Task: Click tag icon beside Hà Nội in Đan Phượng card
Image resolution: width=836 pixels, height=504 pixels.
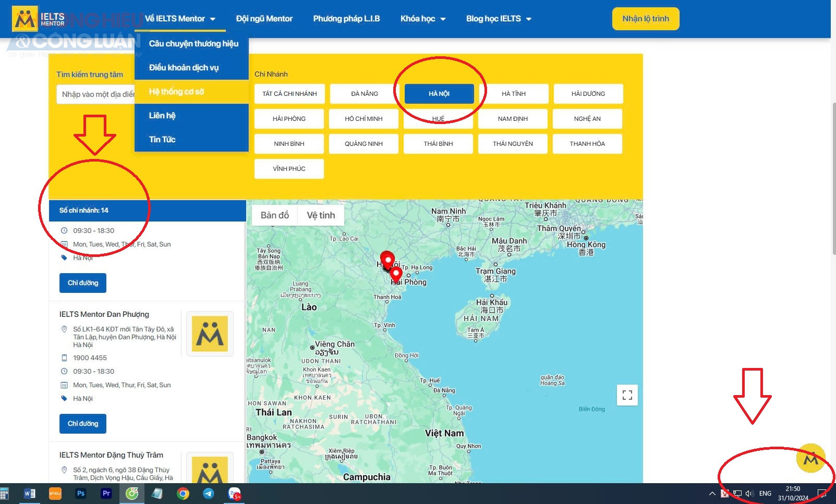Action: coord(64,399)
